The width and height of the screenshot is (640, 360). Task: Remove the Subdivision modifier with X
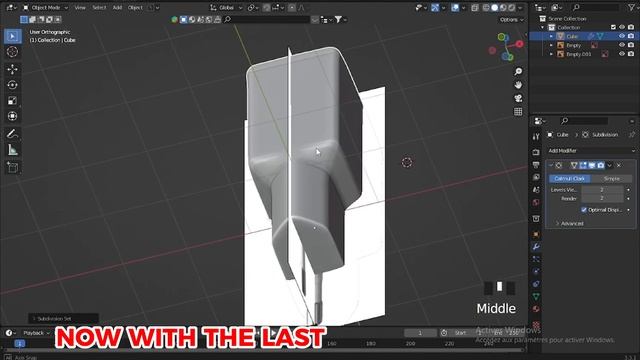[x=619, y=165]
